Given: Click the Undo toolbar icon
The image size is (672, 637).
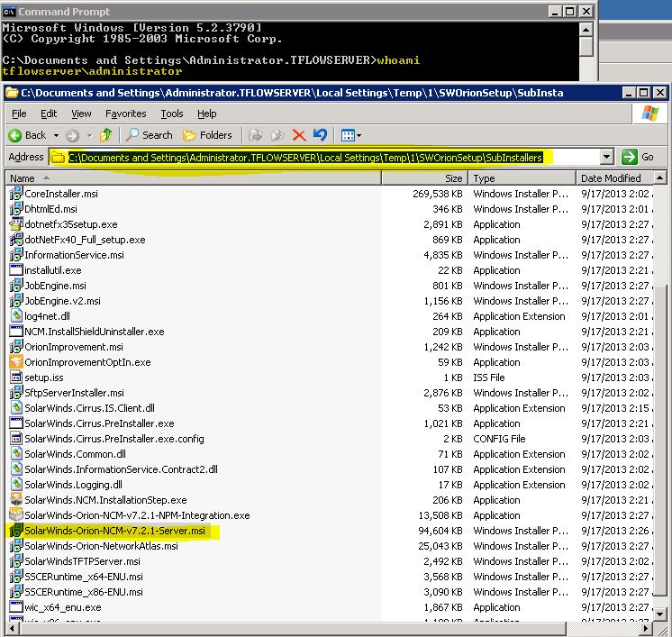Looking at the screenshot, I should (x=320, y=135).
